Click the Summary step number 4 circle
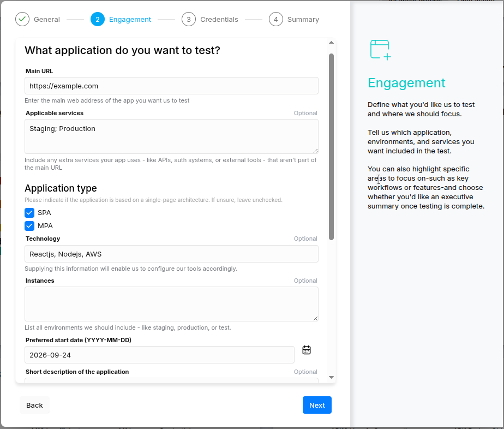This screenshot has width=504, height=429. [276, 19]
